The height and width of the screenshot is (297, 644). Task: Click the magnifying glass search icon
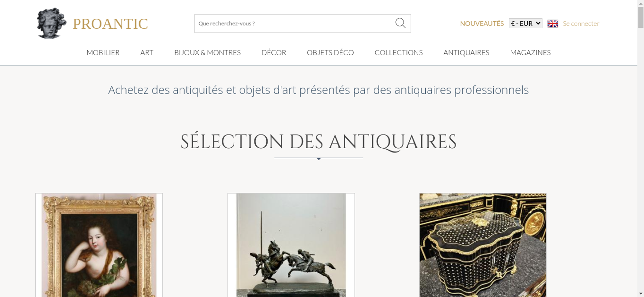(x=400, y=23)
